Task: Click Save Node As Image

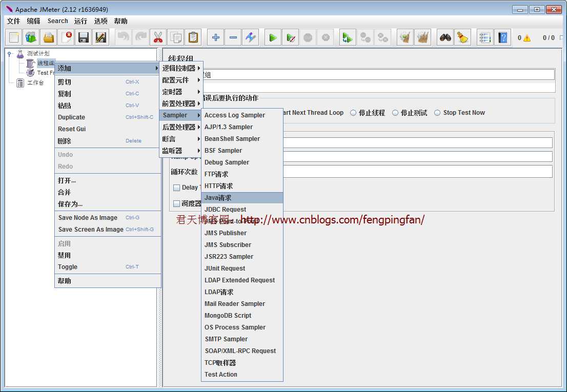Action: coord(107,217)
